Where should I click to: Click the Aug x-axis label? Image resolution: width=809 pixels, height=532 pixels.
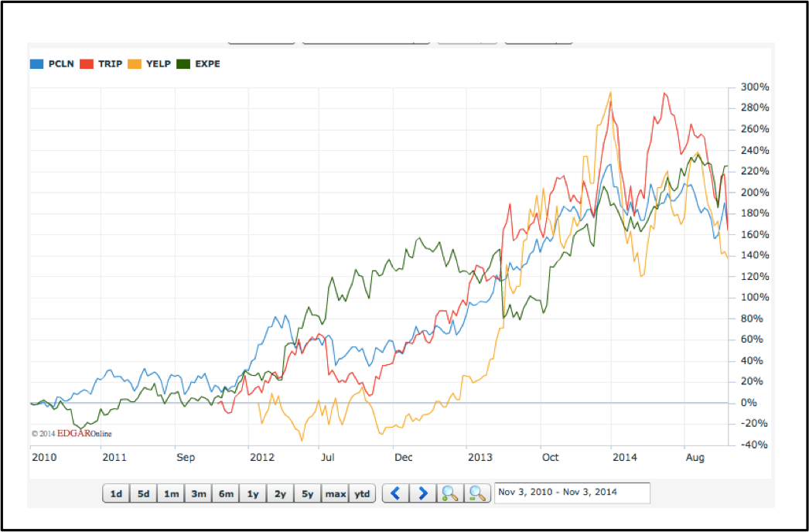(x=695, y=458)
